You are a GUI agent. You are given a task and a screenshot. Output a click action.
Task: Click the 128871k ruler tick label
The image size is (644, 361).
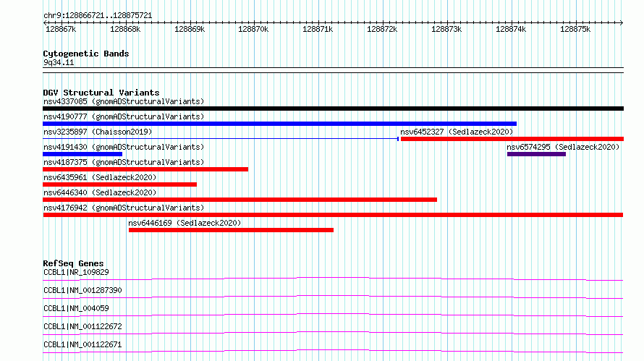coord(318,29)
